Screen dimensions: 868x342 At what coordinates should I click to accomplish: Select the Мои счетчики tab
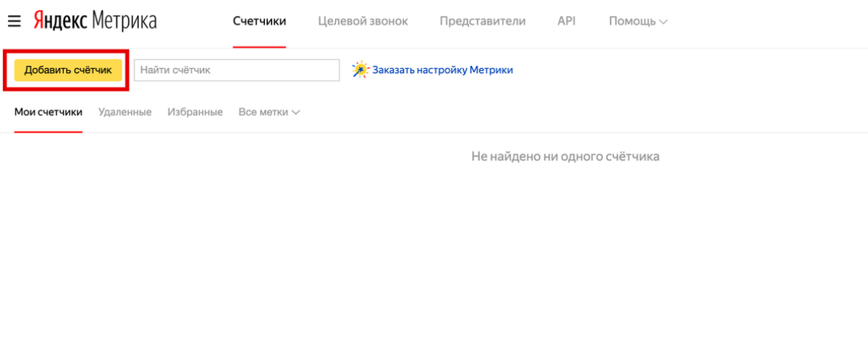49,112
